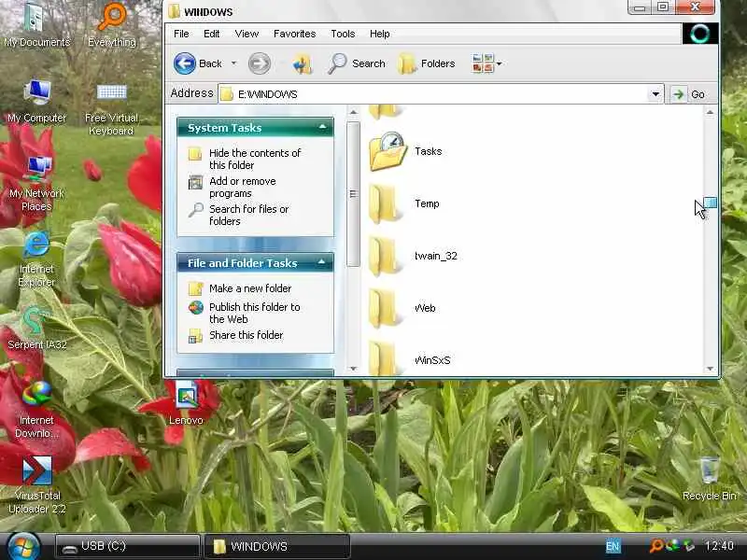Screen dimensions: 747x560
Task: Open the Views icon menu
Action: pyautogui.click(x=483, y=63)
